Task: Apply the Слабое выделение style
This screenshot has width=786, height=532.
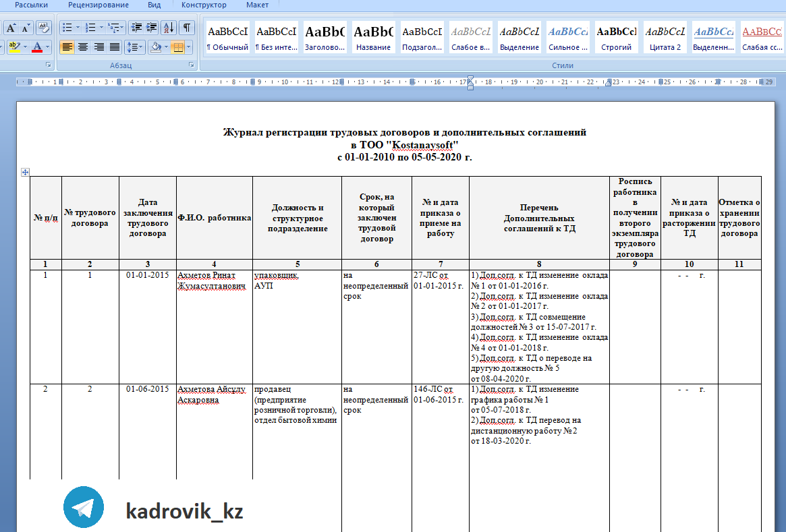Action: (x=471, y=38)
